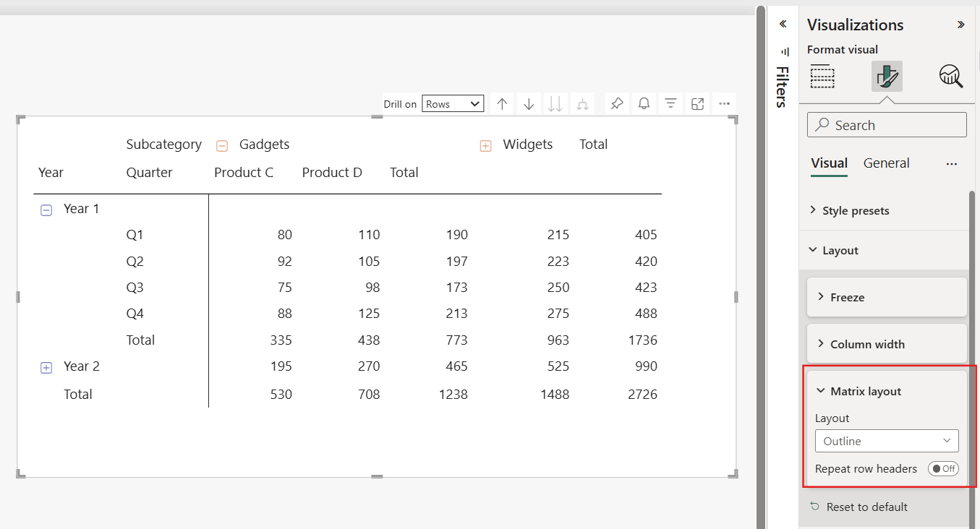The height and width of the screenshot is (529, 980).
Task: Click the Filters pane label
Action: 782,87
